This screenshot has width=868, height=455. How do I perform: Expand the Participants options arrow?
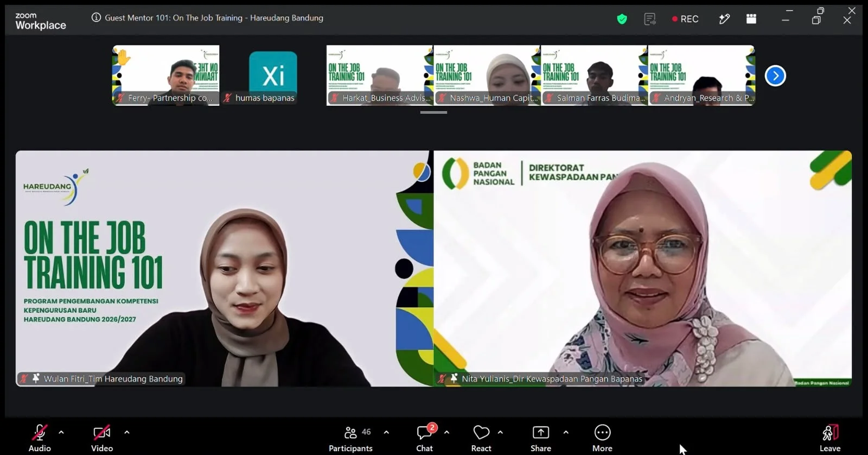point(386,432)
